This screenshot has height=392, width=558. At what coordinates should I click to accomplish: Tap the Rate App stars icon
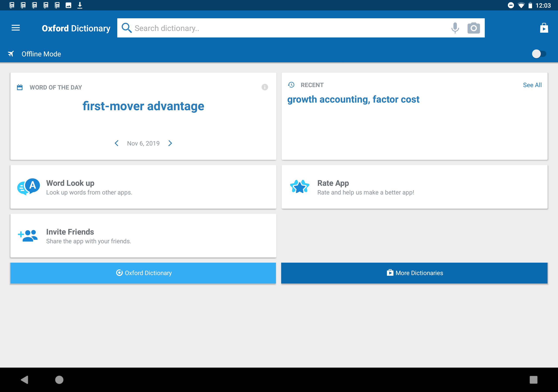point(300,187)
